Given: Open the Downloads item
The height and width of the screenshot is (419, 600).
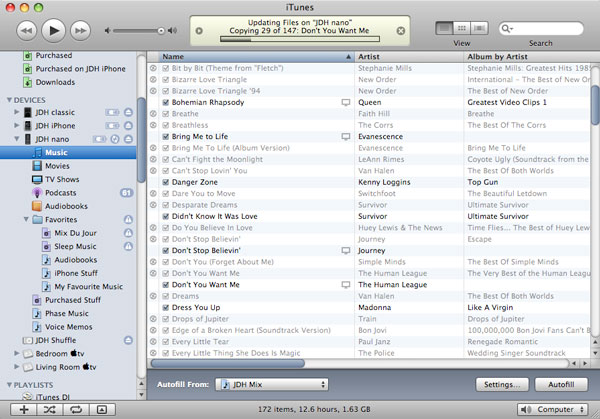Looking at the screenshot, I should pyautogui.click(x=55, y=82).
